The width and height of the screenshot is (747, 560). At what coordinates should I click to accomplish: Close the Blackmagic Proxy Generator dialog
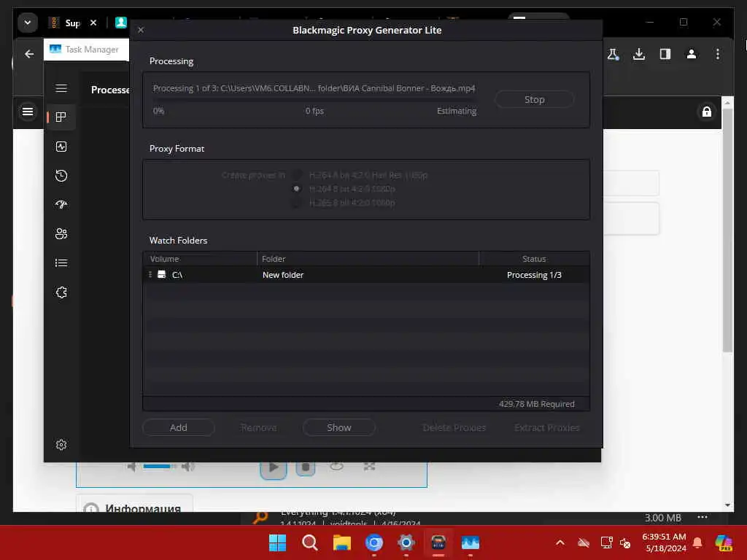[141, 30]
